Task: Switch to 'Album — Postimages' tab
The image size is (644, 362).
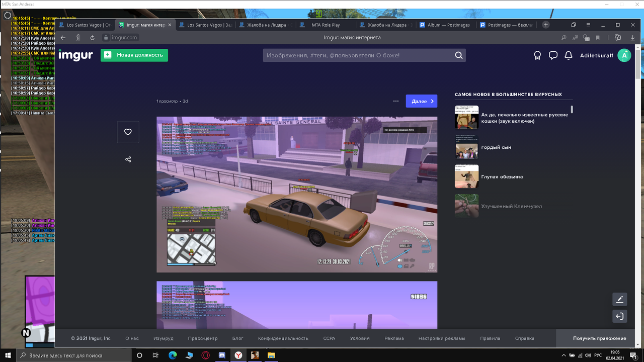Action: point(445,25)
